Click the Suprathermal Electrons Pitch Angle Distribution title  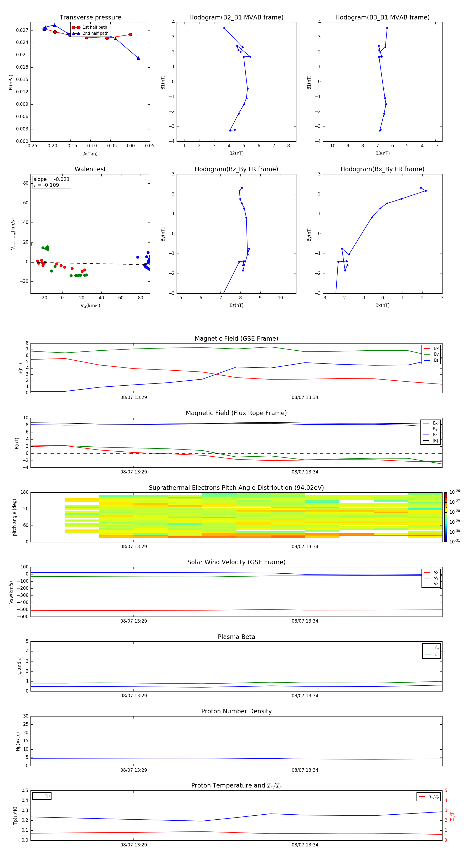click(236, 488)
